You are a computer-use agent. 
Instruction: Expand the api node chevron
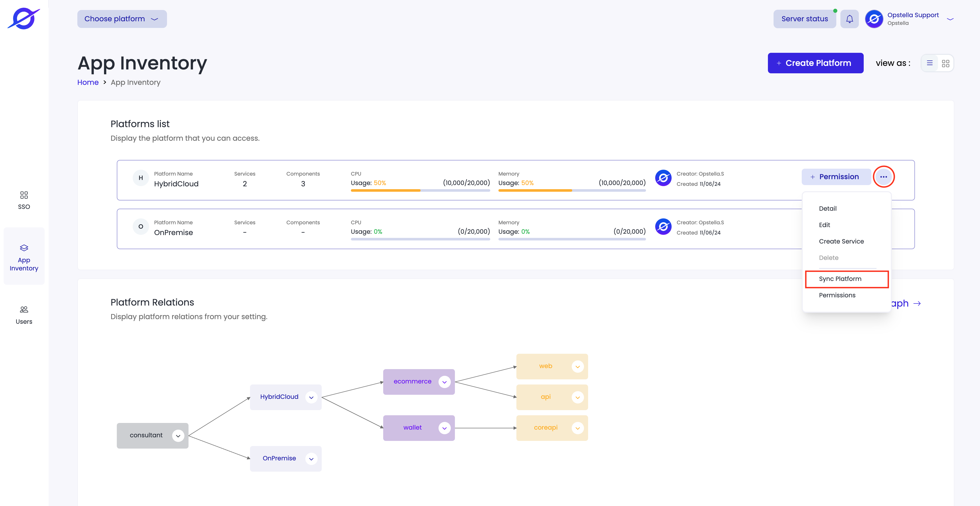tap(578, 397)
